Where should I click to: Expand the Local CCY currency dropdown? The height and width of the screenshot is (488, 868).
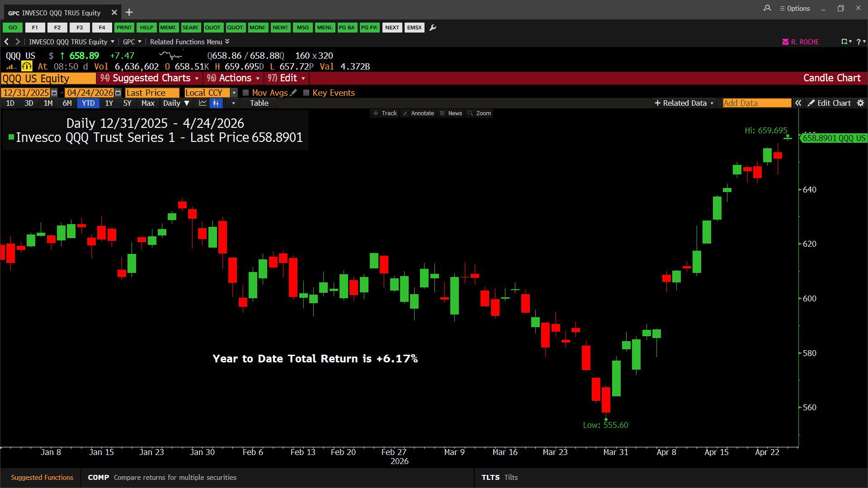[234, 93]
